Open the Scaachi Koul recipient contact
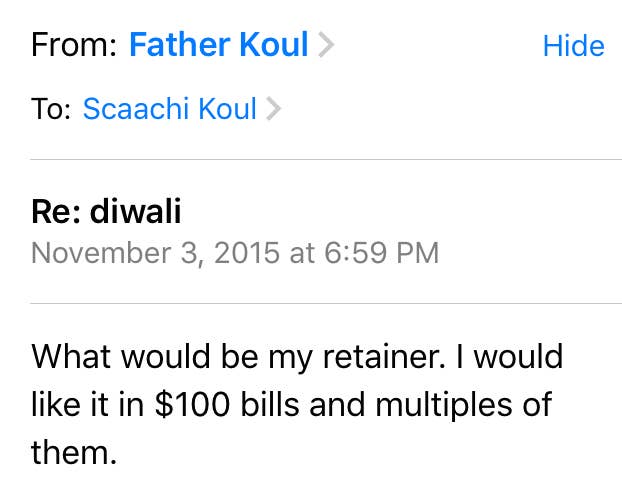 [x=169, y=109]
